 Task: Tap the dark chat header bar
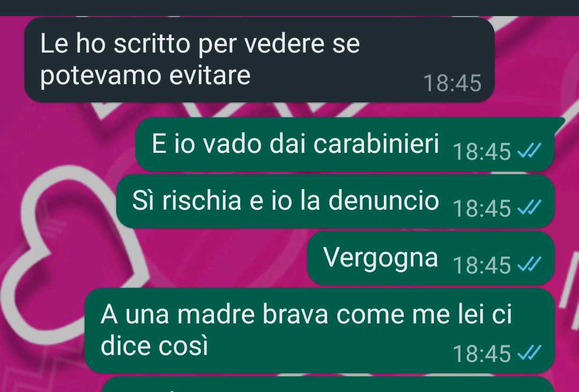tap(289, 8)
